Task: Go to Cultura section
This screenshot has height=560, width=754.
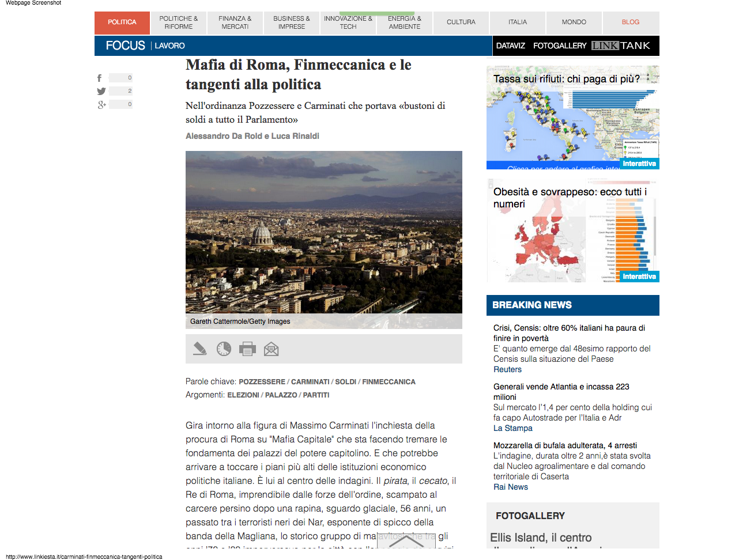Action: click(x=461, y=22)
